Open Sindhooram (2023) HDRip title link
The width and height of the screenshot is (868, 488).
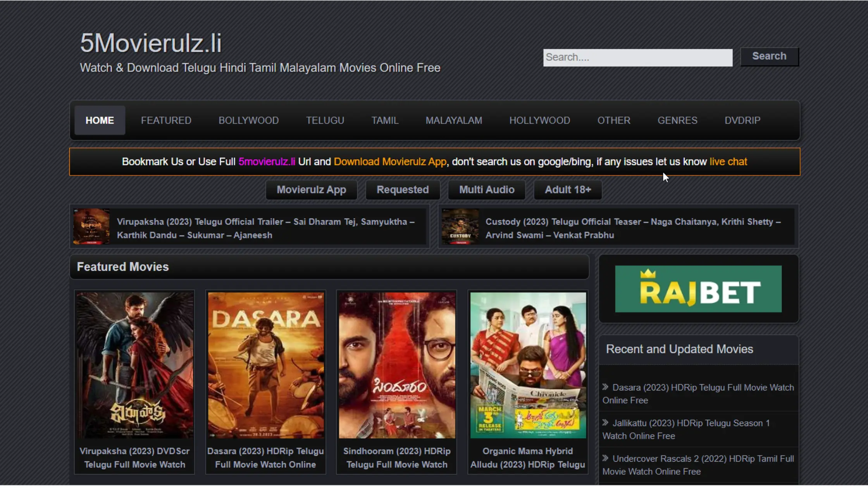[397, 458]
